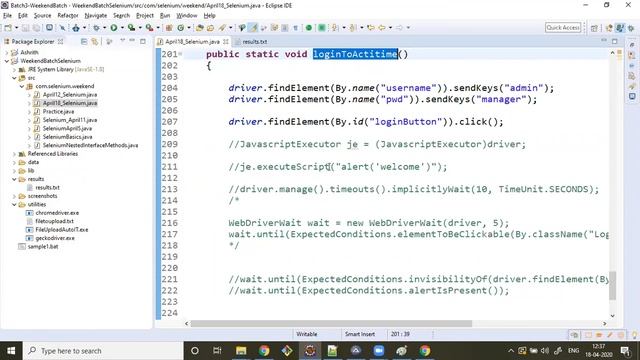
Task: Toggle Smart Insert mode in status bar
Action: pos(360,334)
